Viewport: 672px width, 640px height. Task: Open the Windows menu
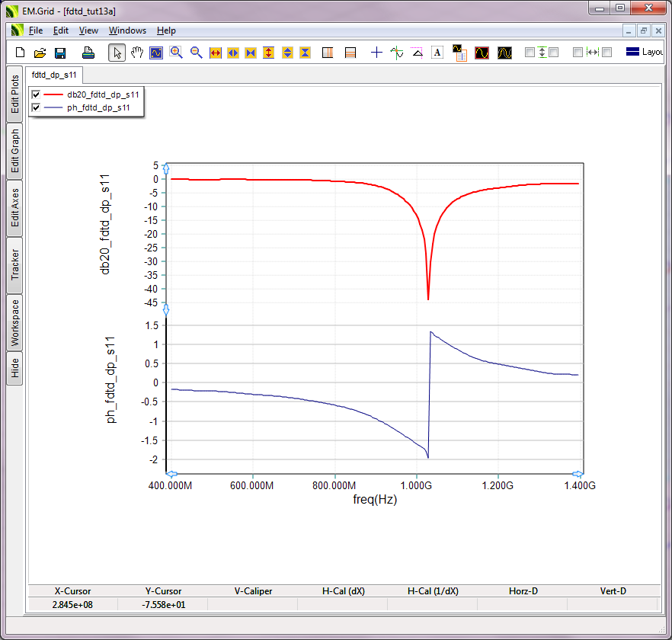click(x=127, y=30)
